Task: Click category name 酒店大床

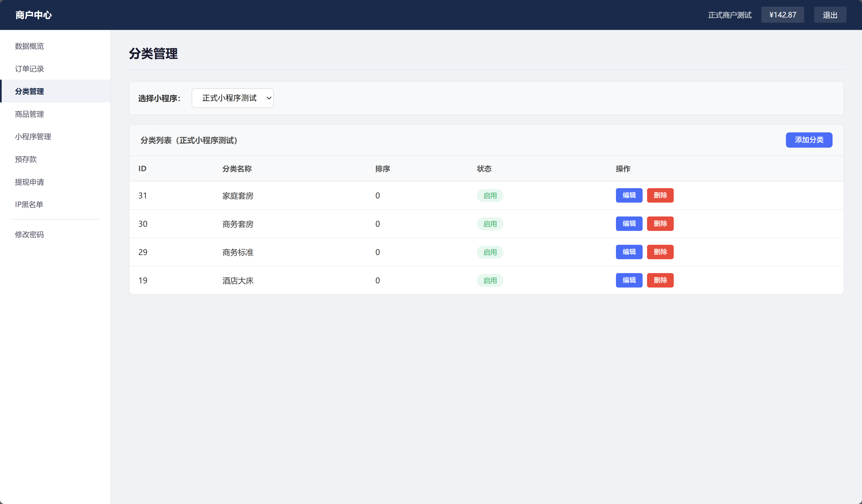Action: click(238, 281)
